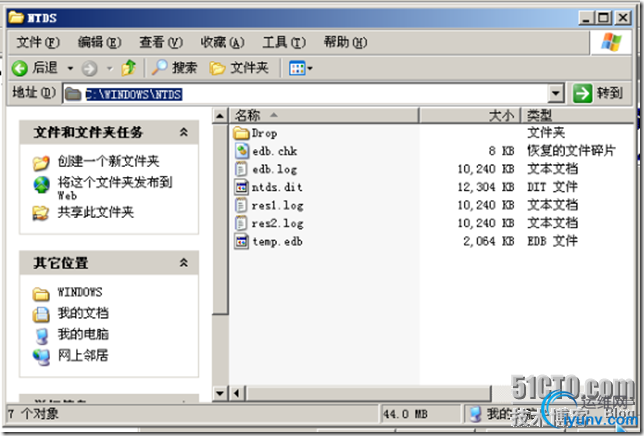Go up one folder level icon
This screenshot has width=644, height=436.
[x=129, y=68]
